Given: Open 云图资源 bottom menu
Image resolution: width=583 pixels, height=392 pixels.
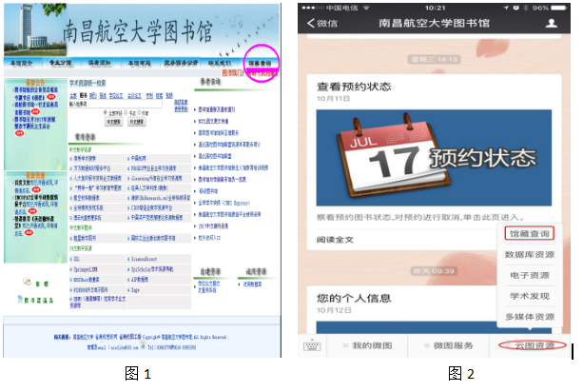Looking at the screenshot, I should point(534,346).
